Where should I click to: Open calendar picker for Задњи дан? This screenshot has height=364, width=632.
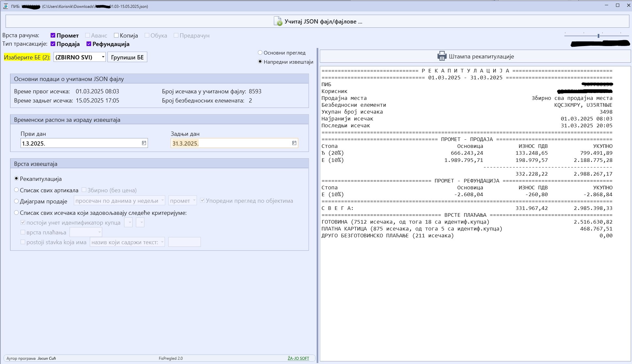pos(294,143)
